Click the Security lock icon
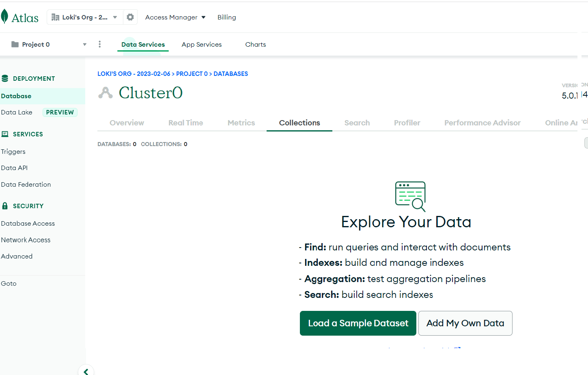This screenshot has height=375, width=588. coord(5,206)
